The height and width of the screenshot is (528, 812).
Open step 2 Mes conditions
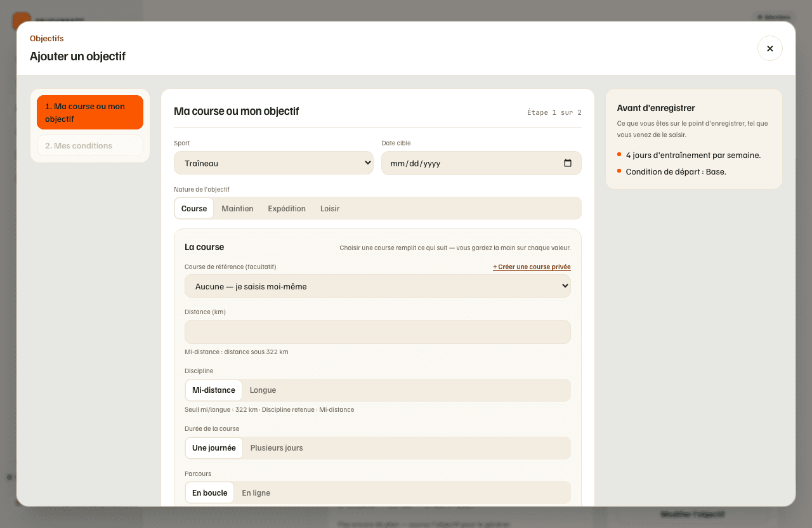point(90,145)
